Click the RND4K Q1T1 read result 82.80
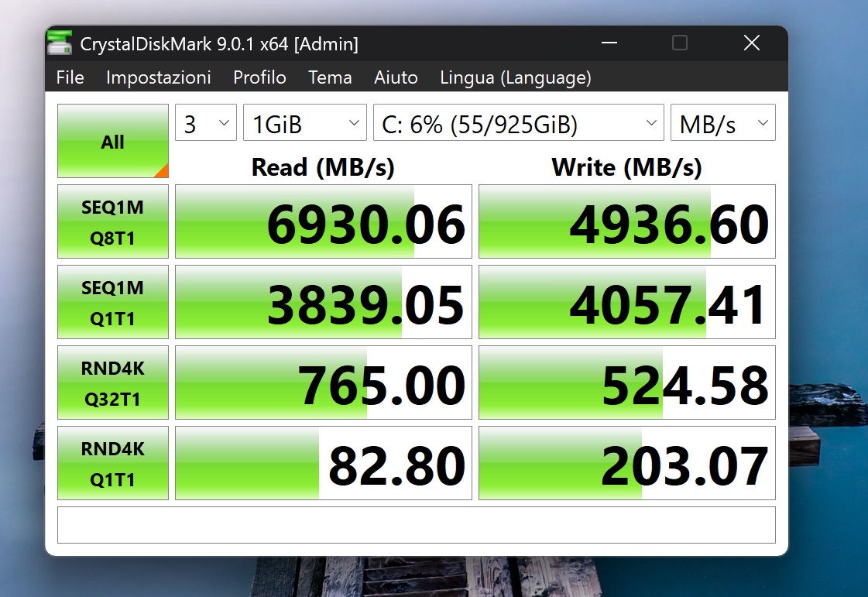This screenshot has width=868, height=597. pos(324,463)
